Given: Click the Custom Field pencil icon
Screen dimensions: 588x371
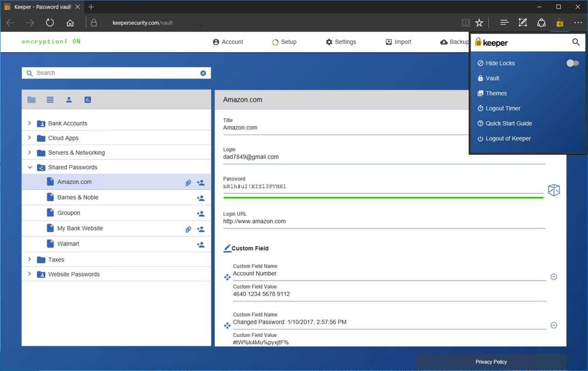Looking at the screenshot, I should [x=227, y=248].
